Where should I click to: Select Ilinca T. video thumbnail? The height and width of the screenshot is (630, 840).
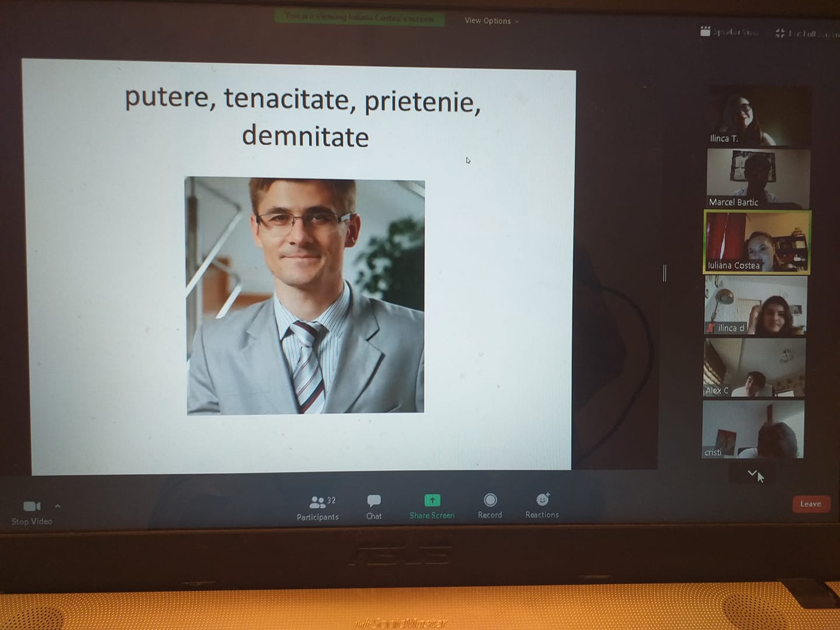coord(759,116)
